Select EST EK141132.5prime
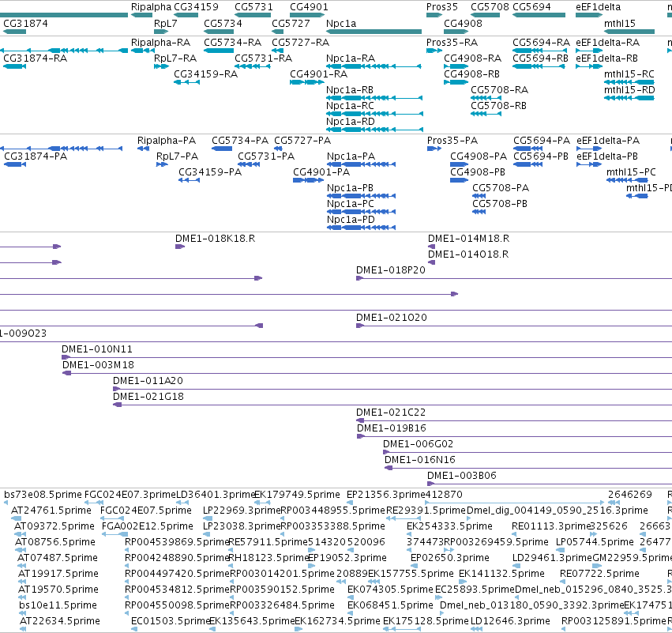This screenshot has height=633, width=672. [x=501, y=574]
